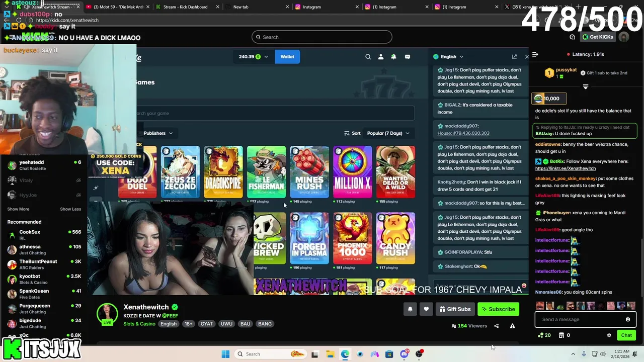Screen dimensions: 644x362
Task: Click the Xenathewitch channel avatar
Action: click(x=107, y=314)
